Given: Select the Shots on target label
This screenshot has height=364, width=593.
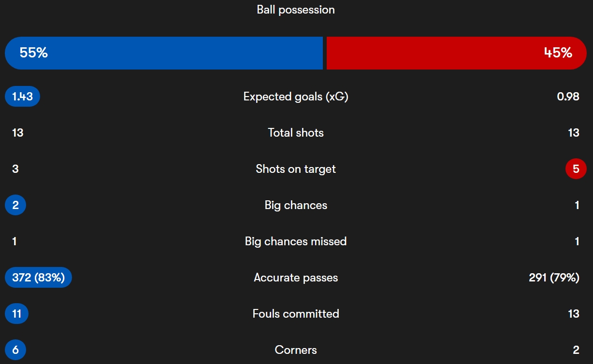Looking at the screenshot, I should pyautogui.click(x=296, y=169).
